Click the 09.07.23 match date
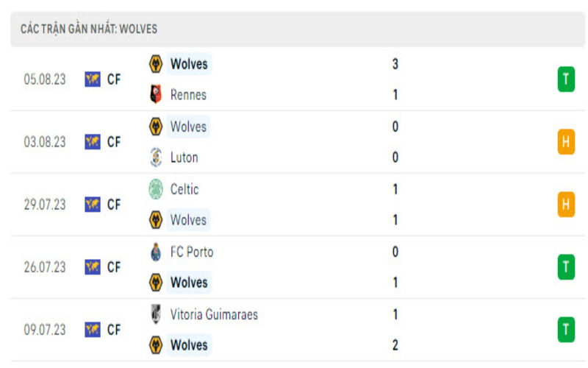Image resolution: width=588 pixels, height=368 pixels. pyautogui.click(x=44, y=330)
